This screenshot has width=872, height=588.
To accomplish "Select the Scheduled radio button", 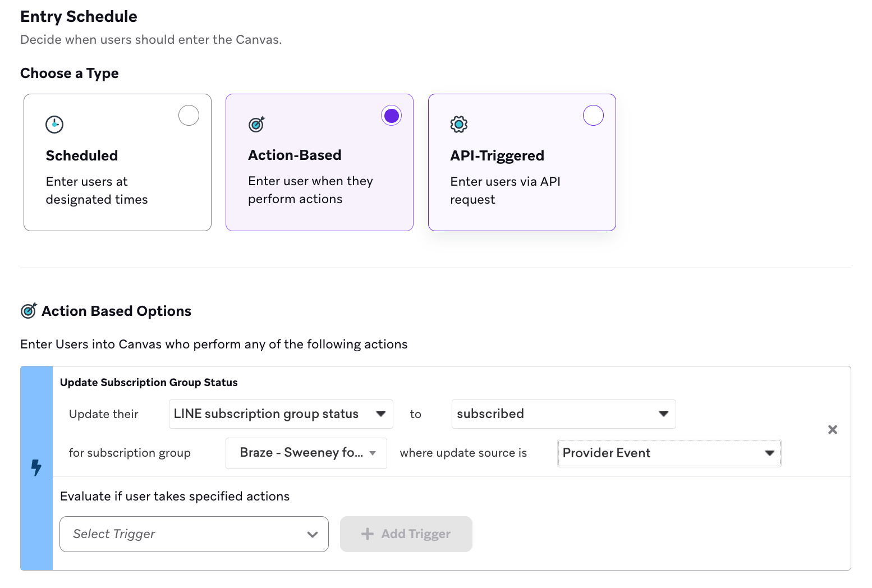I will (189, 116).
